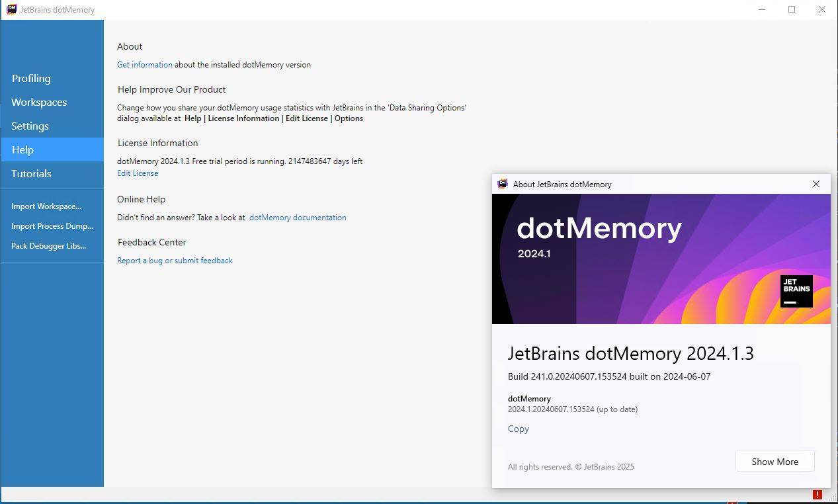This screenshot has width=838, height=504.
Task: Close the main JetBrains dotMemory window
Action: 821,9
